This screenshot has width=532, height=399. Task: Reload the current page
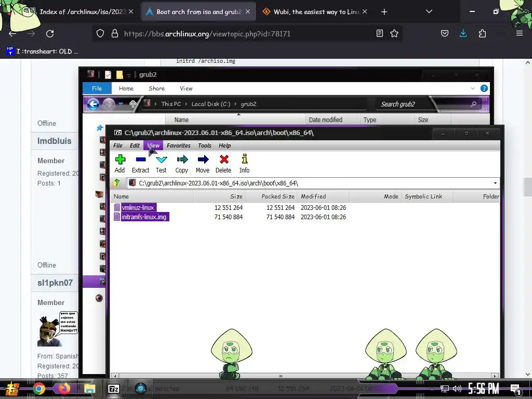point(50,34)
